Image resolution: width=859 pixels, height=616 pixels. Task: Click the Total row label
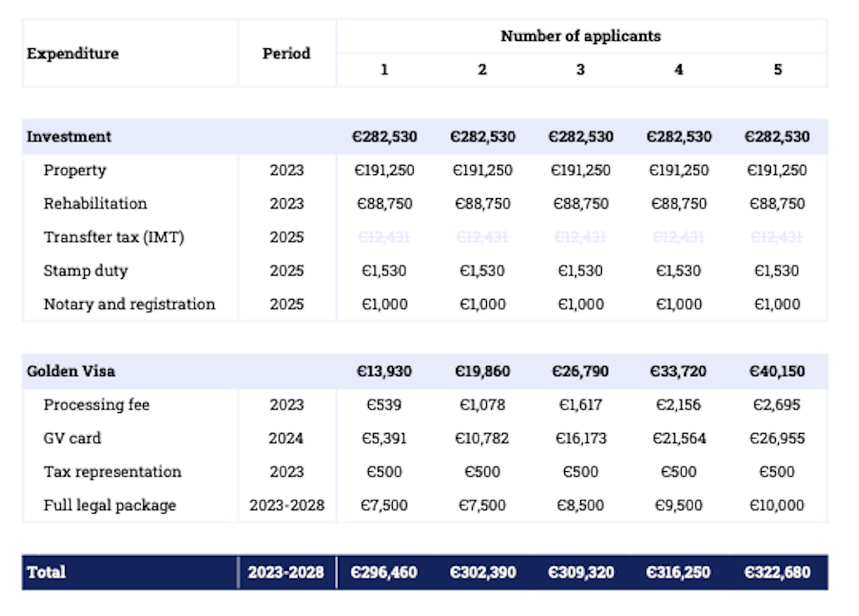48,572
